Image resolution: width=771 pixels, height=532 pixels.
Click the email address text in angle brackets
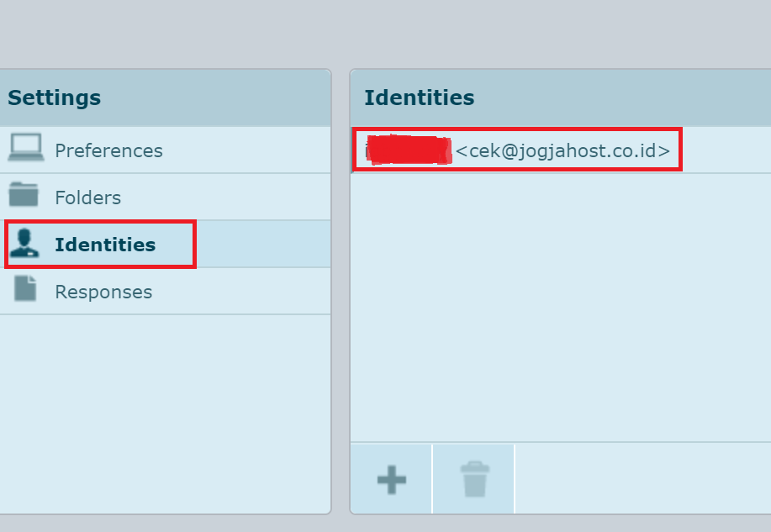pos(562,151)
